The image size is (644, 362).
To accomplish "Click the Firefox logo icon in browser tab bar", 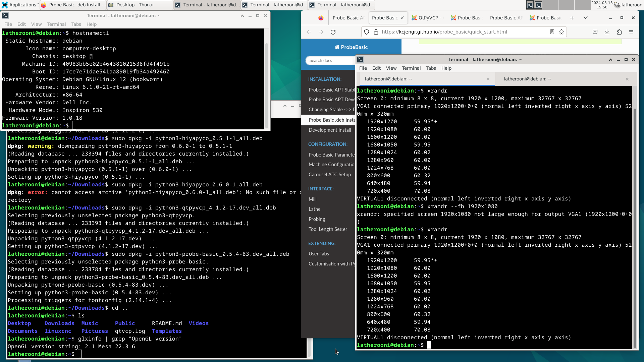I will pyautogui.click(x=321, y=18).
